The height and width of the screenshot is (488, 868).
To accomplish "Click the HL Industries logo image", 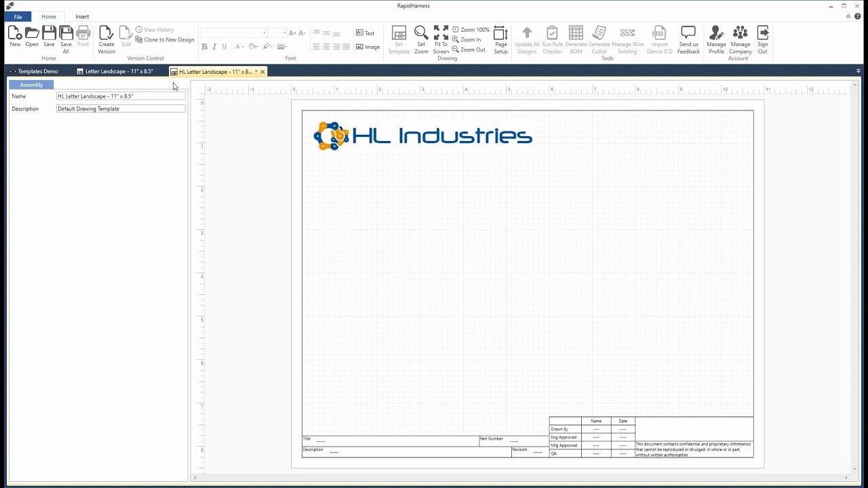I will pos(422,136).
